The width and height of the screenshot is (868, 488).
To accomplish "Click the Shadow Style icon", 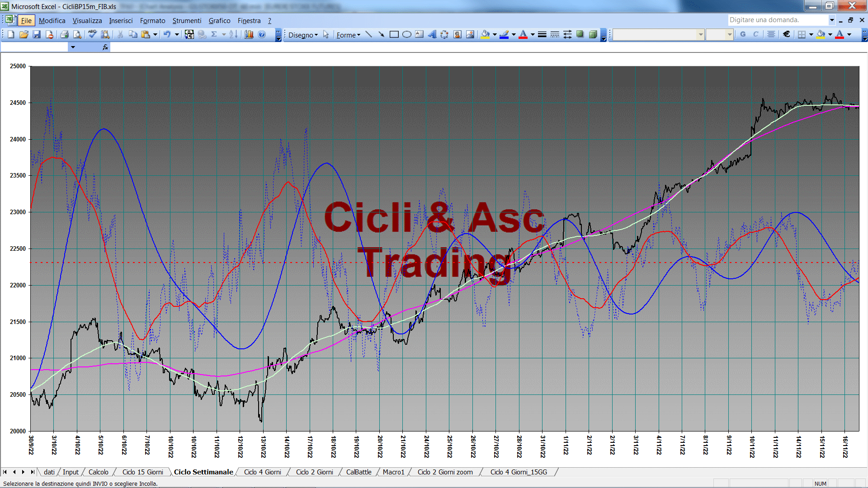I will (580, 34).
